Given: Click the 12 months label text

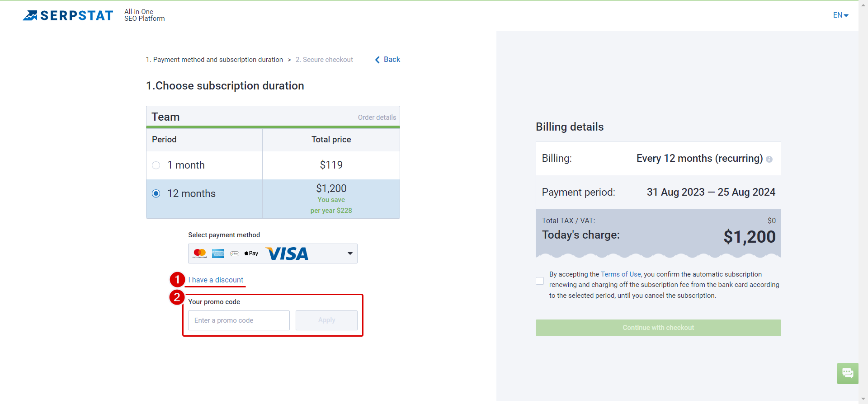Looking at the screenshot, I should (191, 194).
